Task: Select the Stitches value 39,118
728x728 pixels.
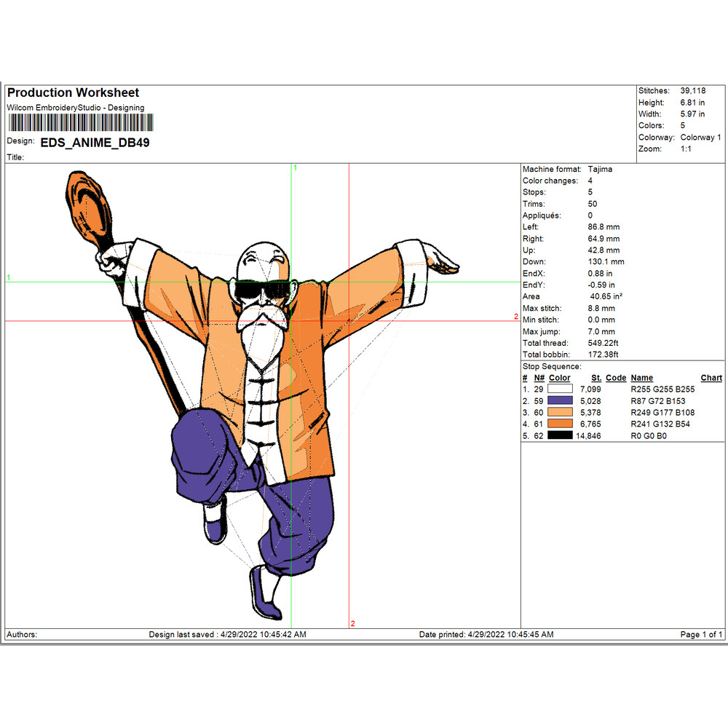Action: click(692, 91)
